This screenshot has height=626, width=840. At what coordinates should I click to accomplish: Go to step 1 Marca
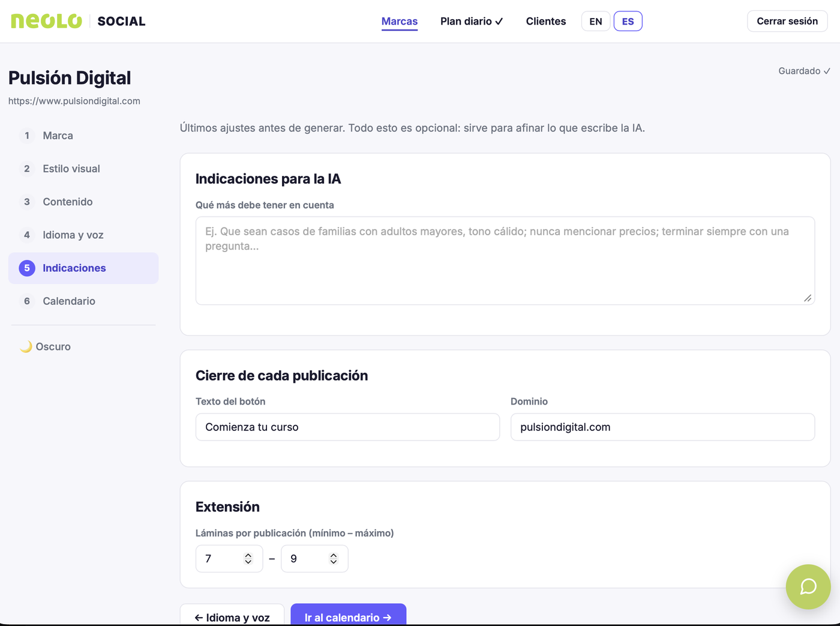(83, 136)
